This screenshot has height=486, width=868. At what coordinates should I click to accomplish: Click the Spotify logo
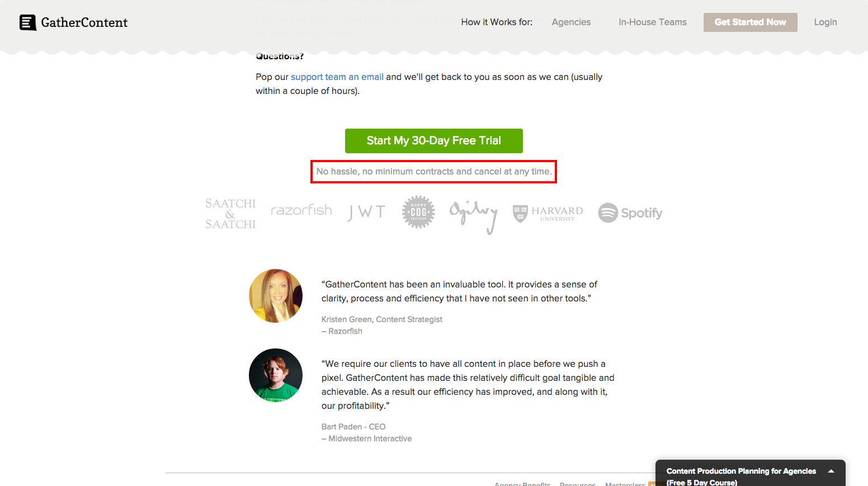pos(630,213)
